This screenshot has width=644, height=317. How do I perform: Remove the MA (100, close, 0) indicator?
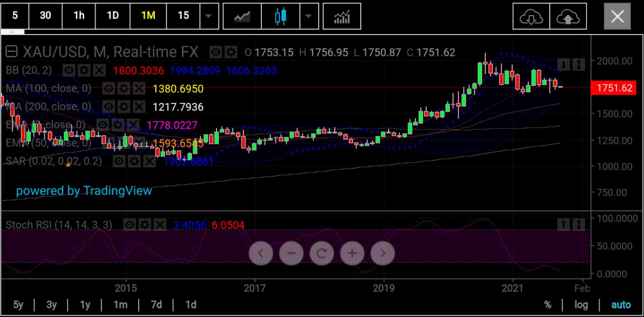click(139, 89)
